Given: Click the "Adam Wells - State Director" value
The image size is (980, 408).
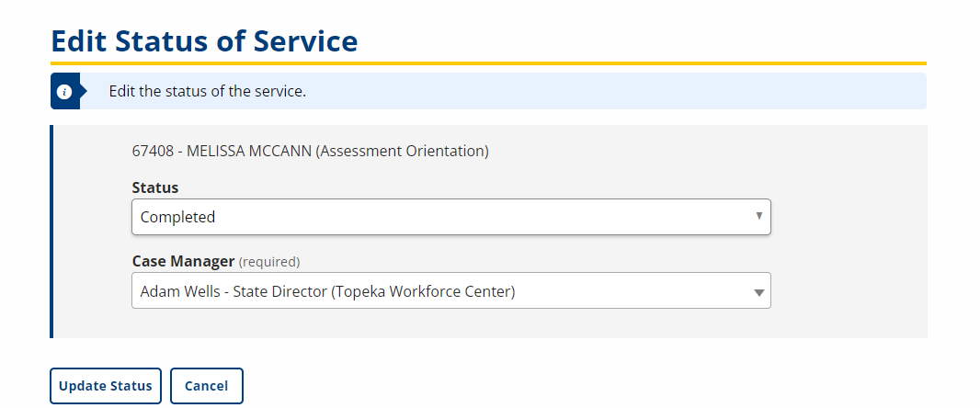Looking at the screenshot, I should pyautogui.click(x=230, y=292).
